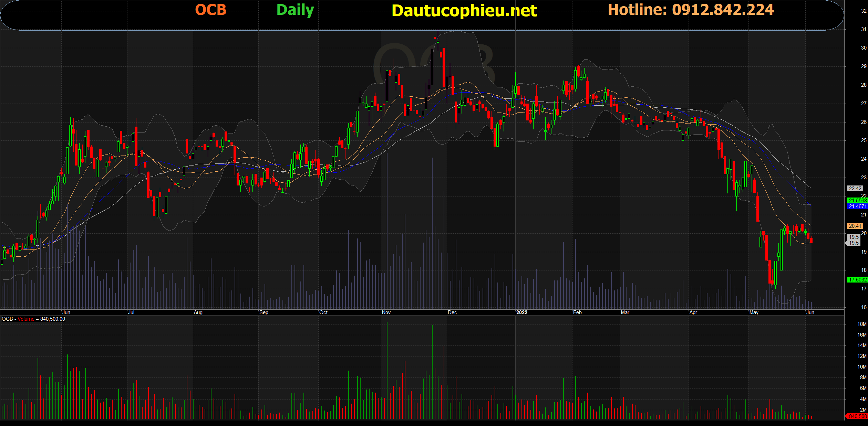
Task: Open the Dautucophieu.net website link
Action: [x=464, y=11]
